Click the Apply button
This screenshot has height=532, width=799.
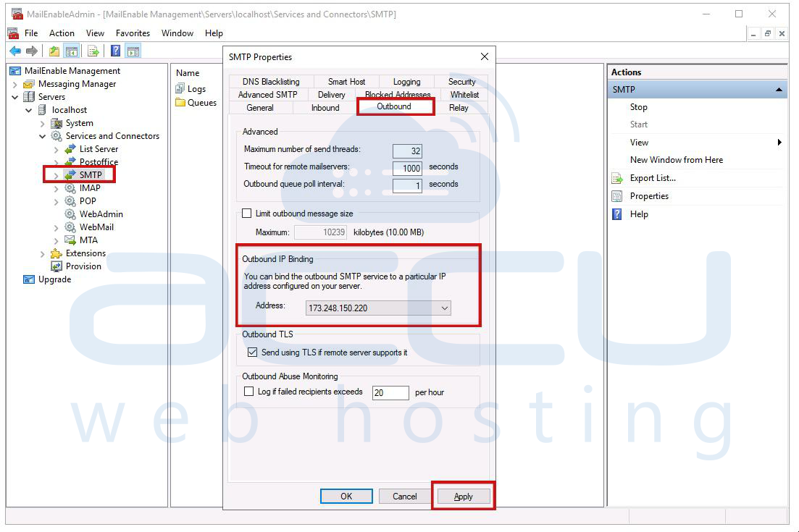(463, 497)
